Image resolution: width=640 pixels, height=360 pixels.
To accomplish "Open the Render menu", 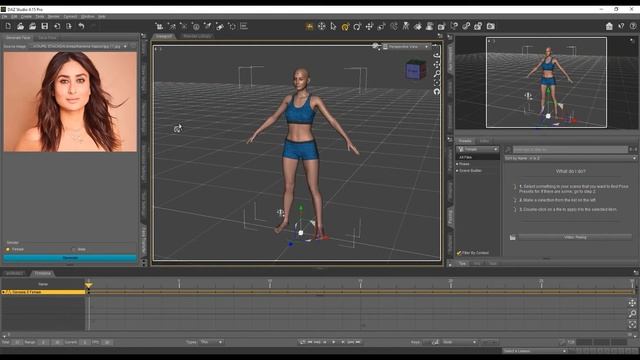I will point(53,17).
